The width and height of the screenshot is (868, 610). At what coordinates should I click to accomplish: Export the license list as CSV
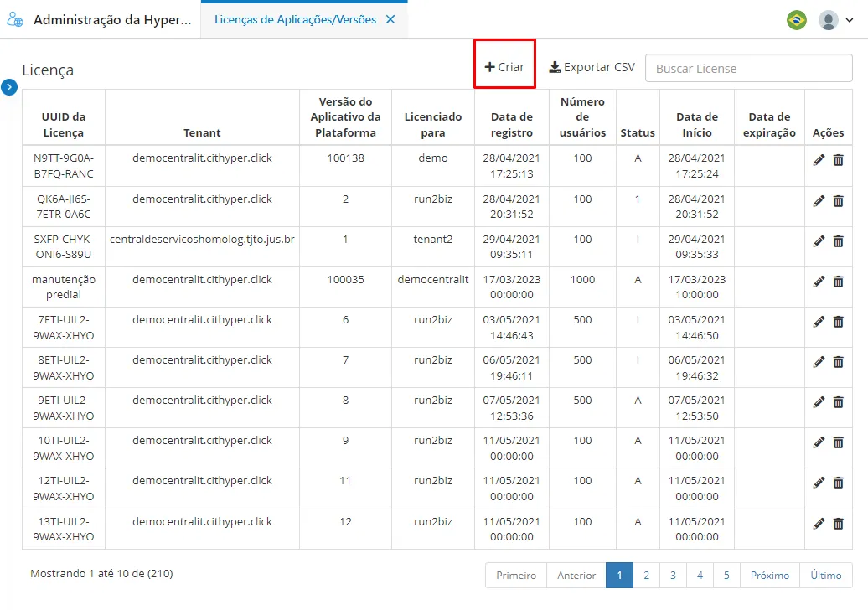[x=592, y=67]
